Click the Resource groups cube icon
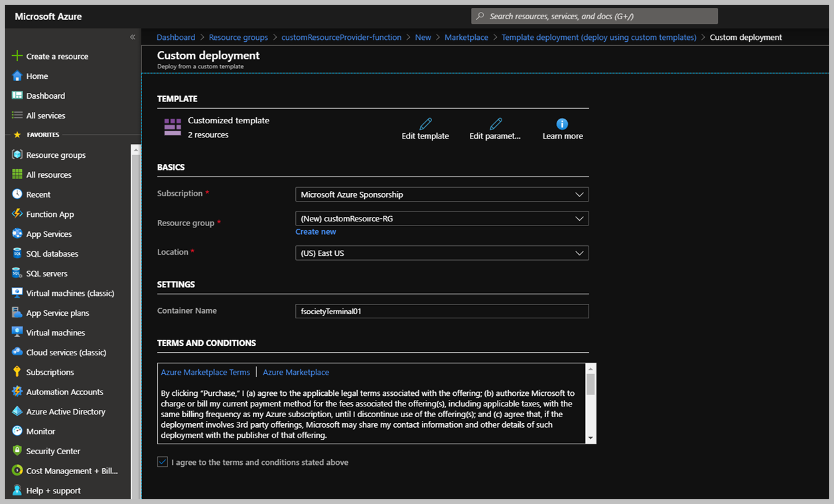834x504 pixels. point(17,155)
